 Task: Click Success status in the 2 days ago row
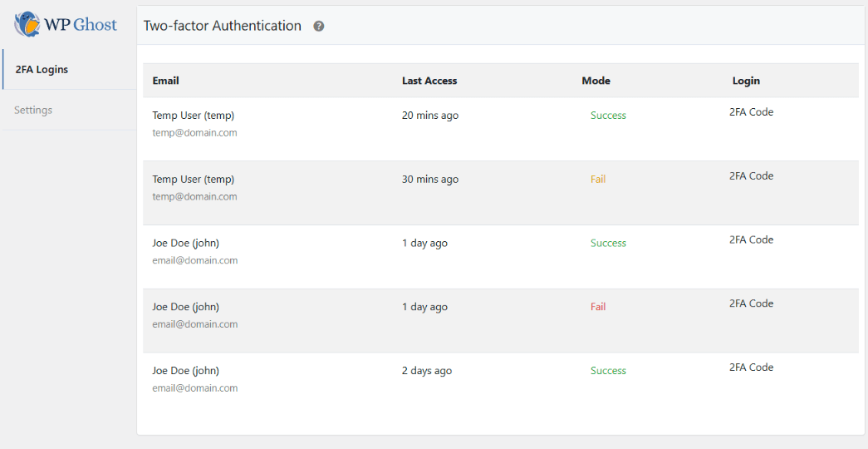(608, 370)
